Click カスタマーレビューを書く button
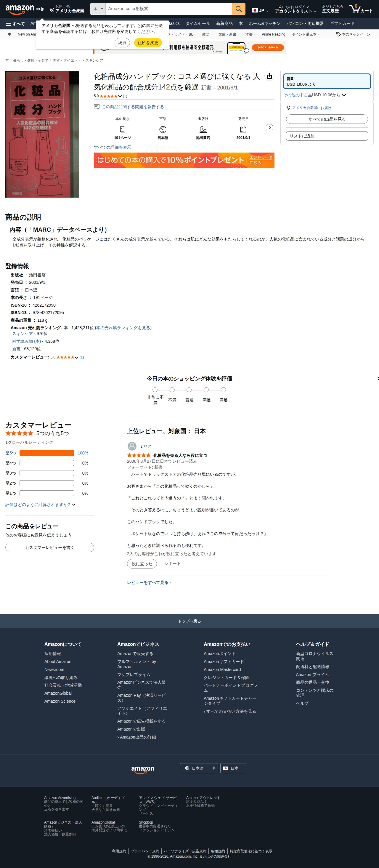This screenshot has height=868, width=379. 49,547
